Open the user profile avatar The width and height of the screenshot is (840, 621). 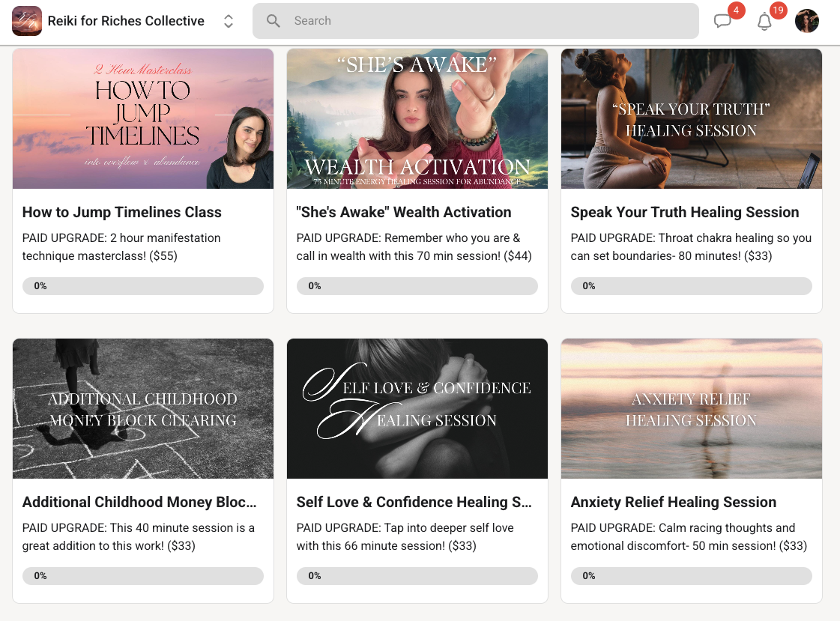point(807,21)
